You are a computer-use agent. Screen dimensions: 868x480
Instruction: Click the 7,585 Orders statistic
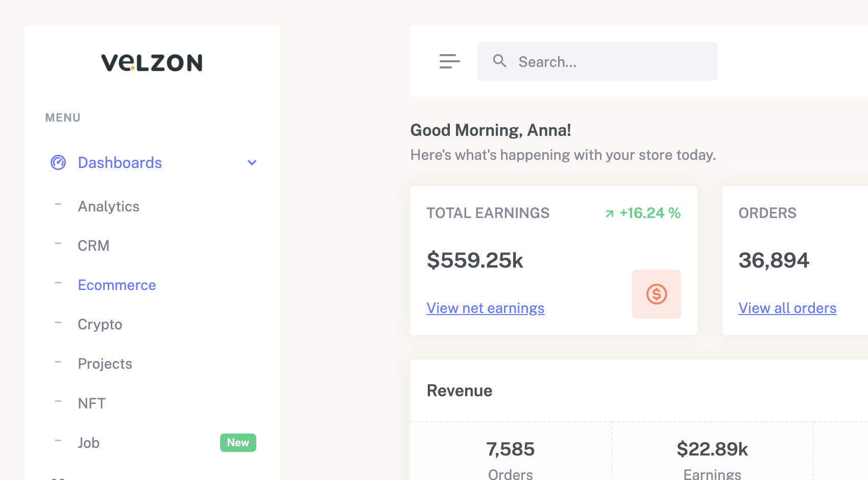(510, 449)
